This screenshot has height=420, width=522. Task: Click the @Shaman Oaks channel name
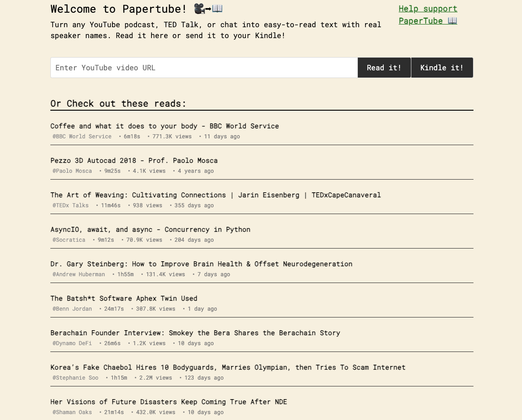click(x=72, y=412)
